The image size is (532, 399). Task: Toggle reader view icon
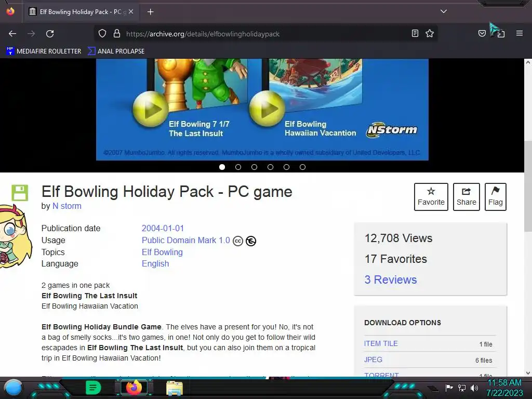click(x=415, y=33)
